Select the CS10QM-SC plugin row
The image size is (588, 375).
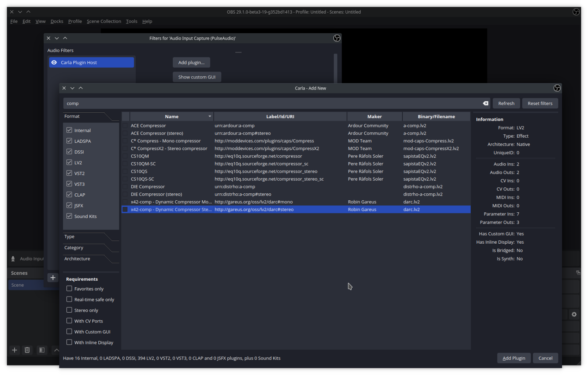296,164
